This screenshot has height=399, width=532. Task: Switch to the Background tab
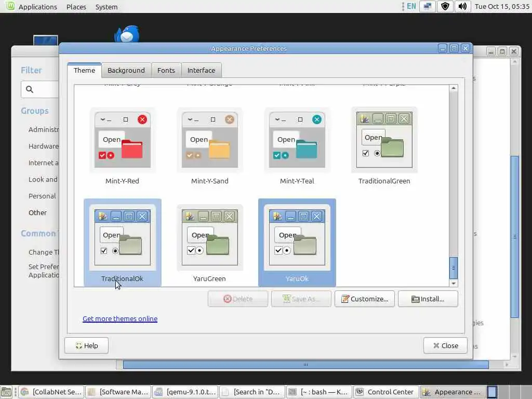point(126,70)
